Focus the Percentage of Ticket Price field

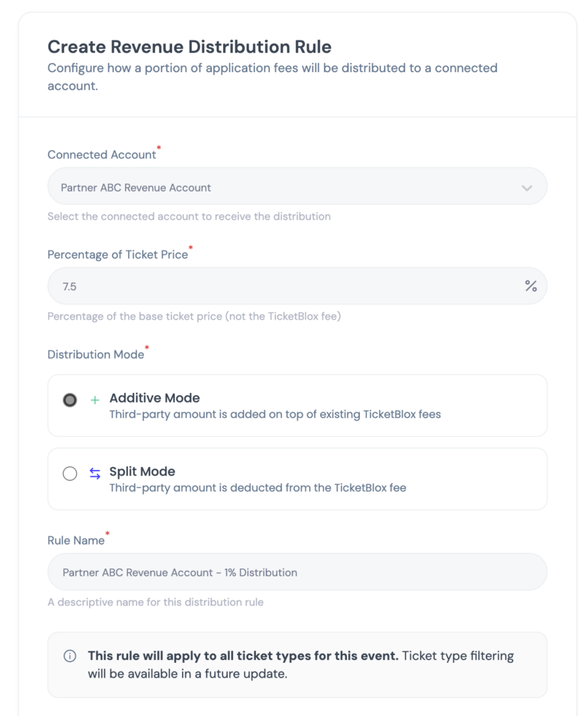pos(280,285)
